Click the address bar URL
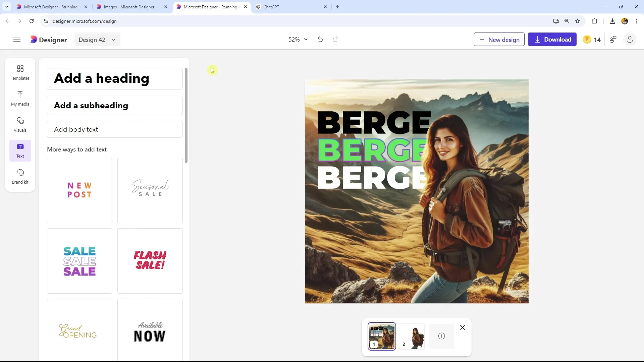Viewport: 644px width, 362px height. [x=85, y=21]
